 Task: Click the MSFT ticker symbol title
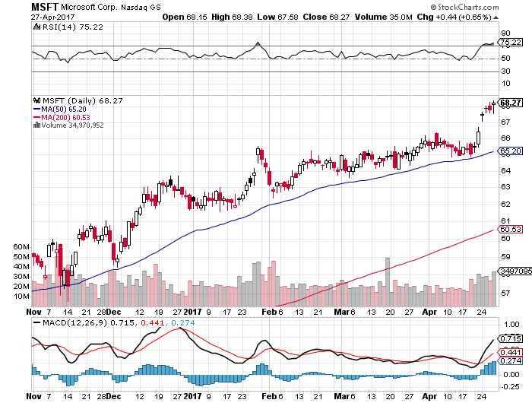(x=45, y=7)
